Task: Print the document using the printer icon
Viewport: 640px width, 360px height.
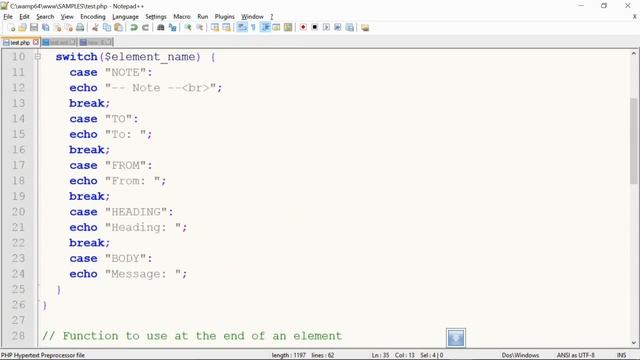Action: [80, 27]
